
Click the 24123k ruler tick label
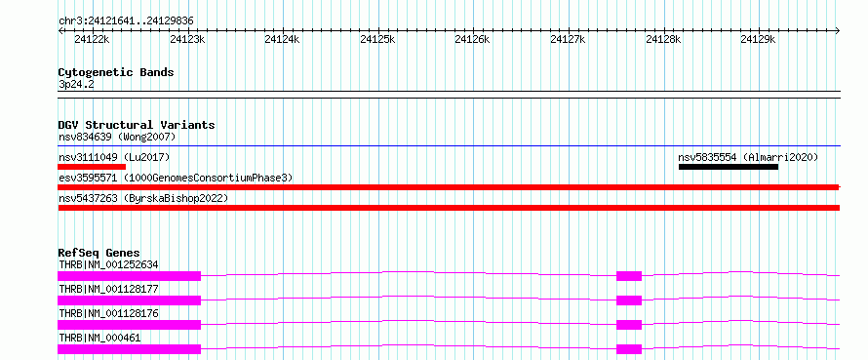[187, 39]
